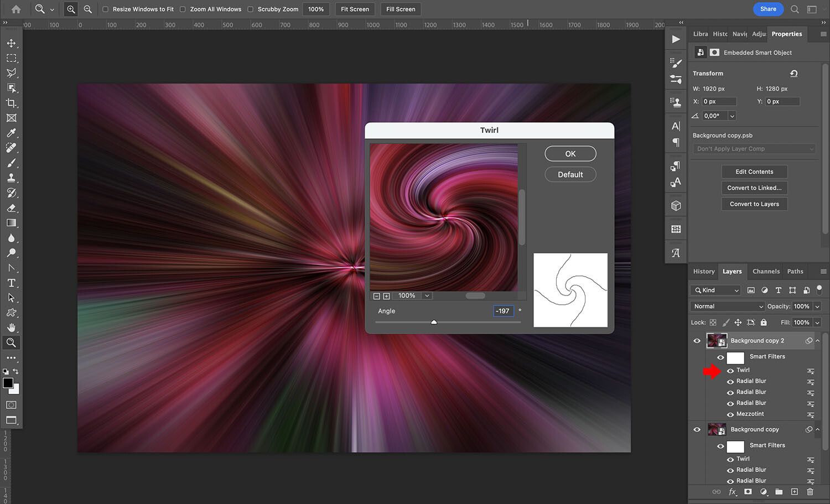Select the Eyedropper tool
830x504 pixels.
11,133
